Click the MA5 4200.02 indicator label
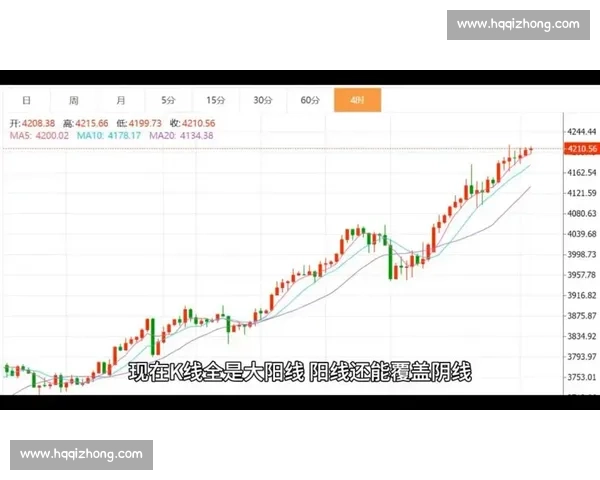Viewport: 600px width, 480px height. (x=39, y=135)
